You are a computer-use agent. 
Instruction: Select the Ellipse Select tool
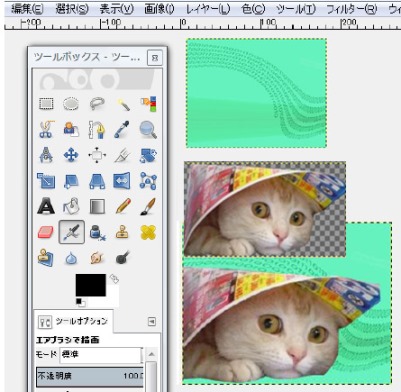click(71, 104)
